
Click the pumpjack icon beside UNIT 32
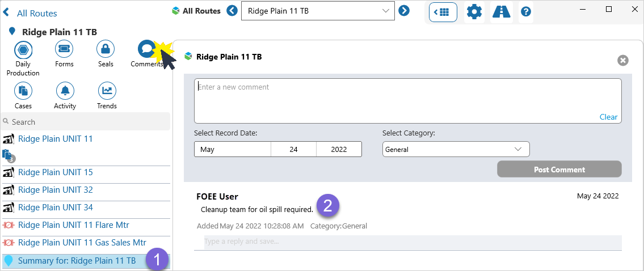[x=9, y=190]
